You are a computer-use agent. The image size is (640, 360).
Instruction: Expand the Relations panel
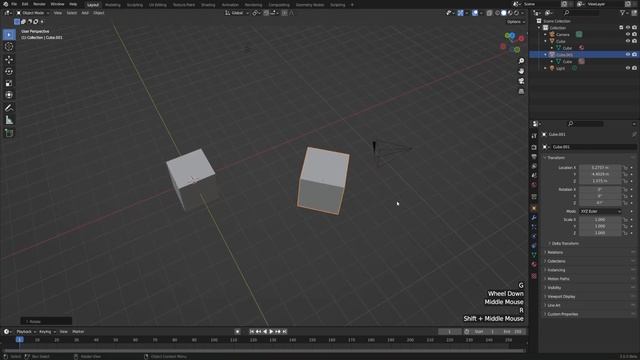555,252
